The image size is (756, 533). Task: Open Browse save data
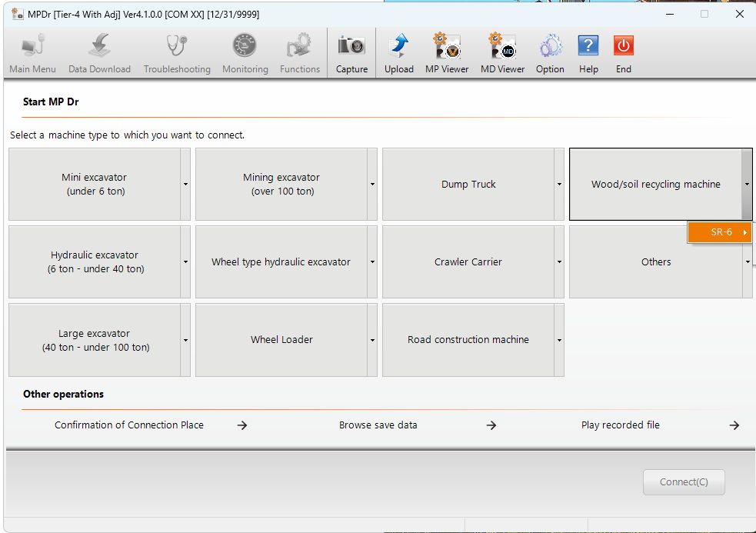(378, 425)
